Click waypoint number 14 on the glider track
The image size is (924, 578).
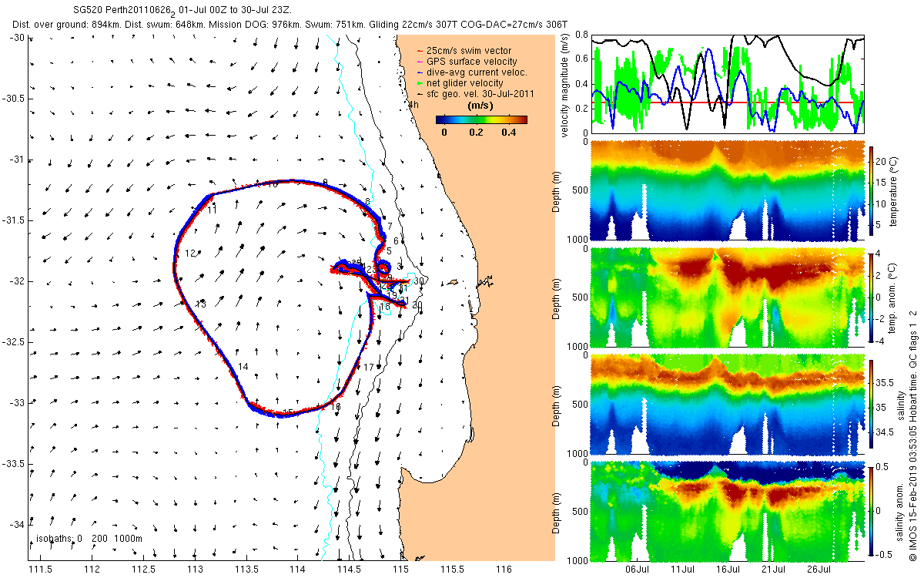(243, 366)
